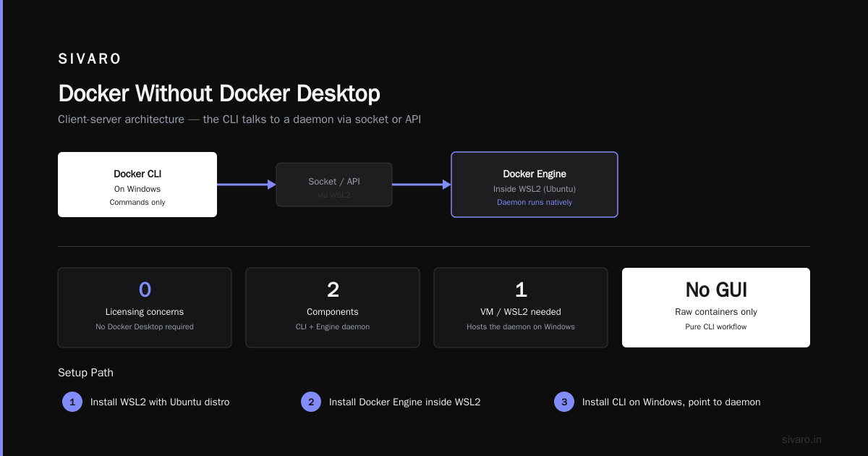Screen dimensions: 868x456
Task: Click the 'Client-server architecture' subtitle line
Action: (239, 119)
